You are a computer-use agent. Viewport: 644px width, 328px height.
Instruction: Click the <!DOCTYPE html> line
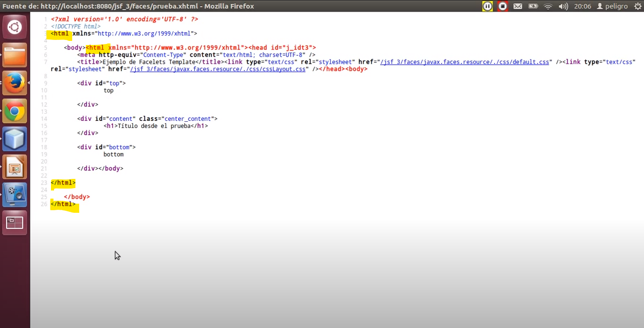(76, 26)
